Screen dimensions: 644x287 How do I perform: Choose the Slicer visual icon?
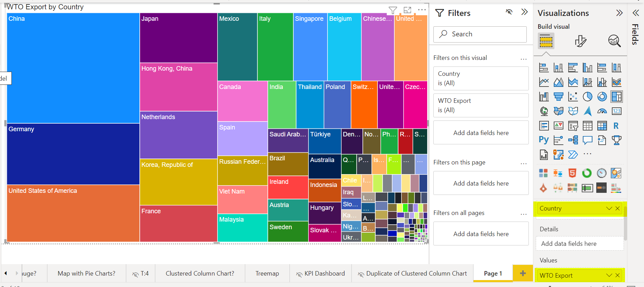tap(573, 126)
